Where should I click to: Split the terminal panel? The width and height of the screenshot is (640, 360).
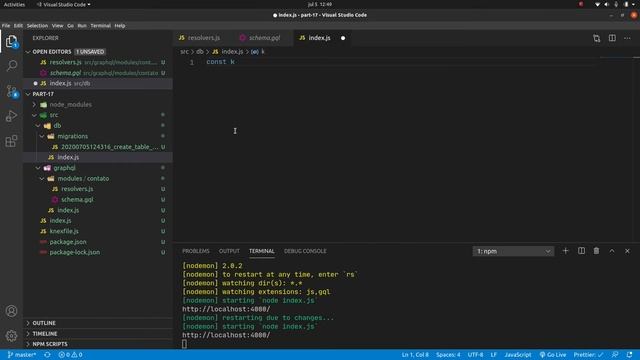point(581,251)
